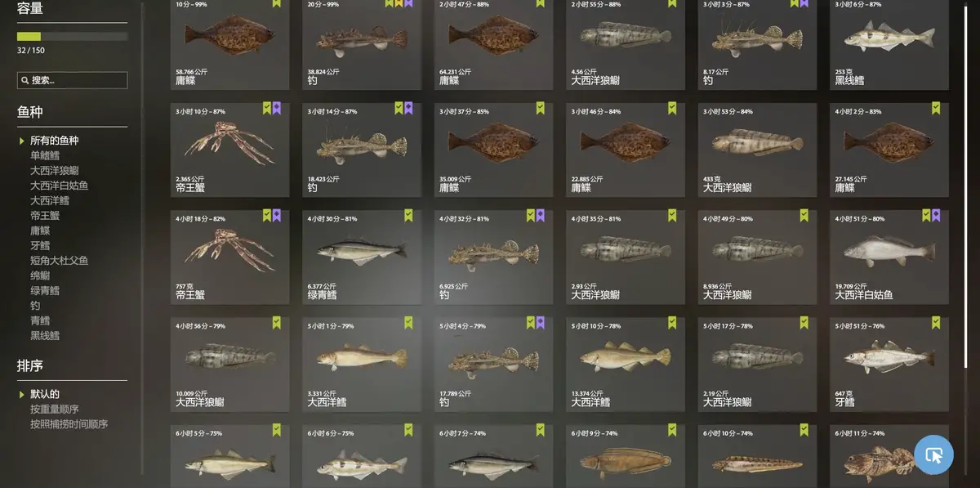The height and width of the screenshot is (488, 980).
Task: Click purple badge on 19.709 公斤 大西洋白姑鱼 card
Action: 936,215
